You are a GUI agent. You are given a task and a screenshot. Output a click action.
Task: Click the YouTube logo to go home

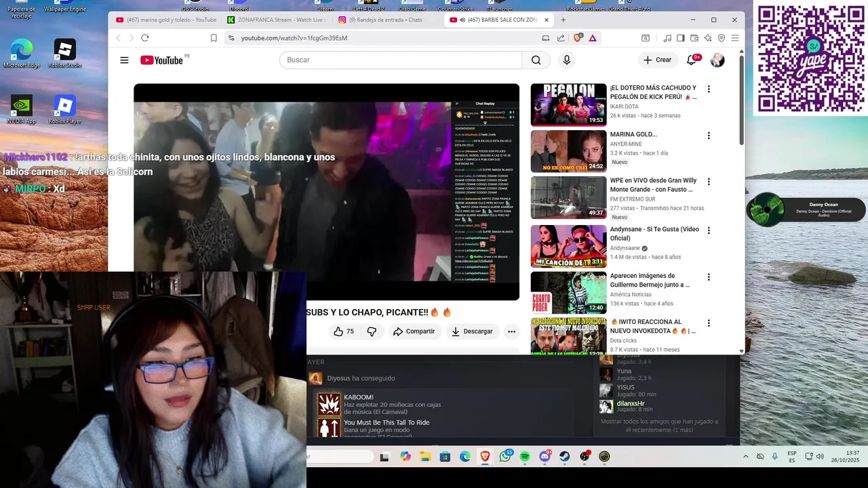point(161,60)
